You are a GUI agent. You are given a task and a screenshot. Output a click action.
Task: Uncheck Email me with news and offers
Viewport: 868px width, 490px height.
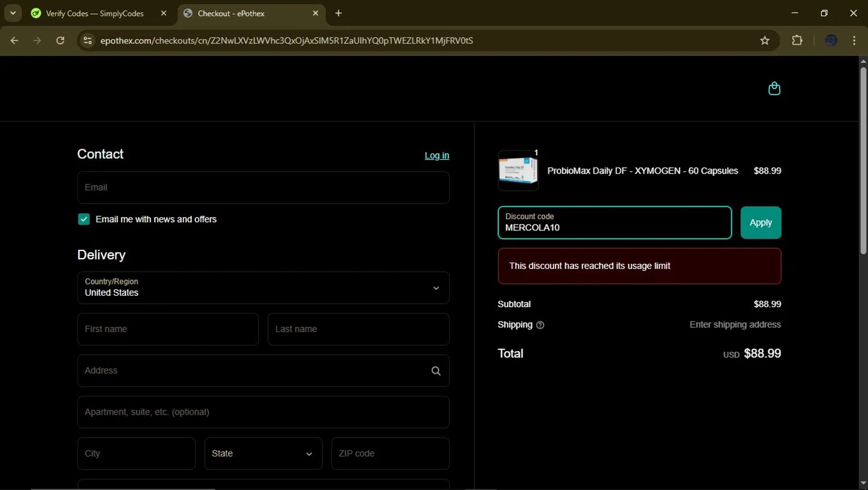pyautogui.click(x=84, y=219)
